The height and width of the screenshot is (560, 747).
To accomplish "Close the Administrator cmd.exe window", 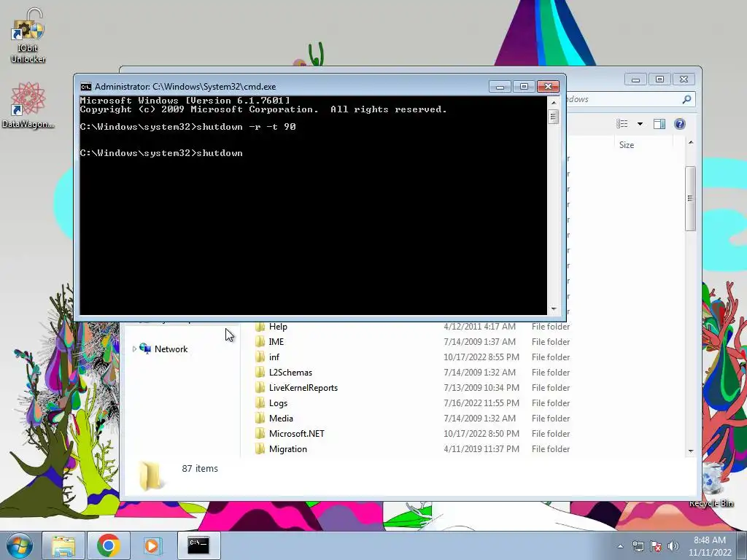I will pos(548,87).
